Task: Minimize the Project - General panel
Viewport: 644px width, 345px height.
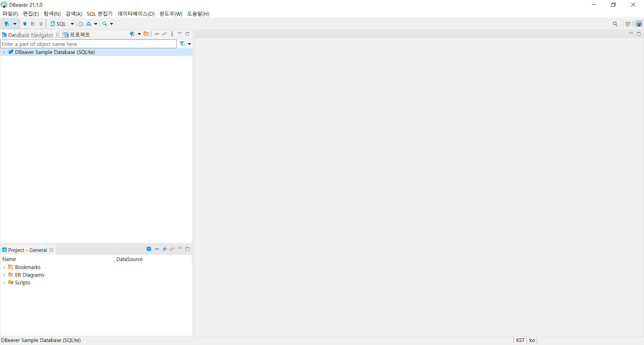Action: [x=180, y=249]
